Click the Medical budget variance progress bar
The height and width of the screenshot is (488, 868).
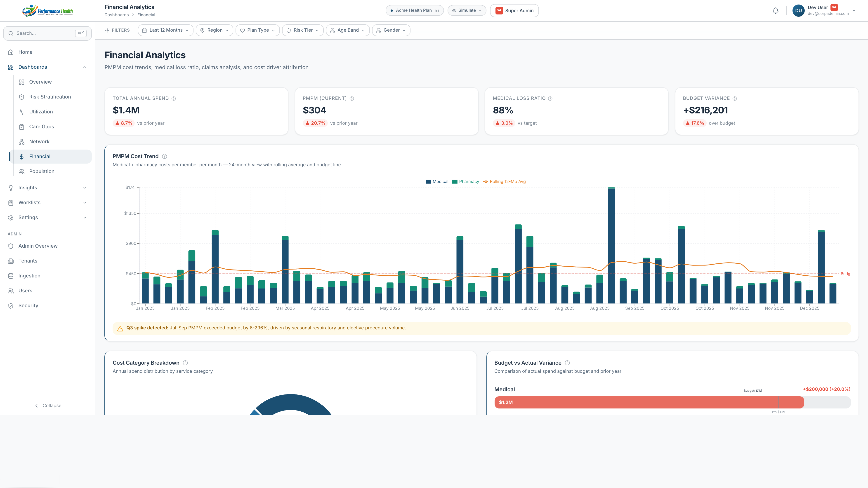(x=672, y=402)
